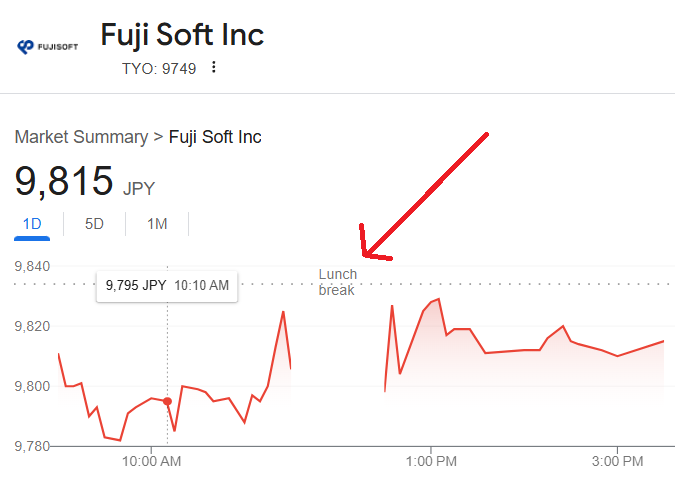Open the Market Summary breadcrumb link
This screenshot has width=675, height=482.
pos(81,137)
